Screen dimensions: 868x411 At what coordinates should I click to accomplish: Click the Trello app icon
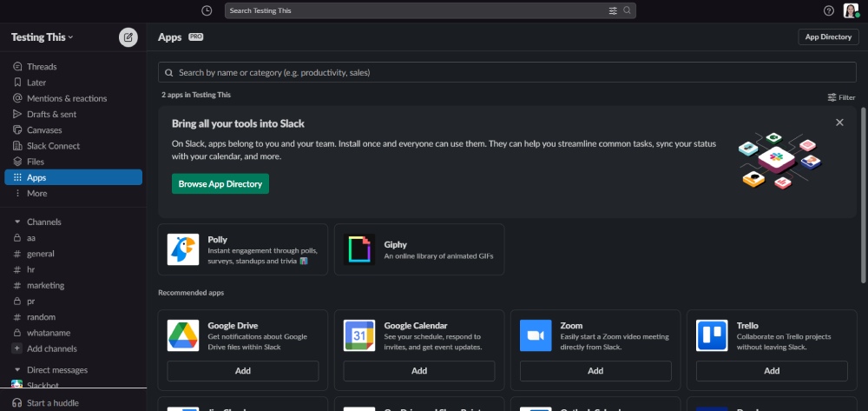pyautogui.click(x=712, y=335)
